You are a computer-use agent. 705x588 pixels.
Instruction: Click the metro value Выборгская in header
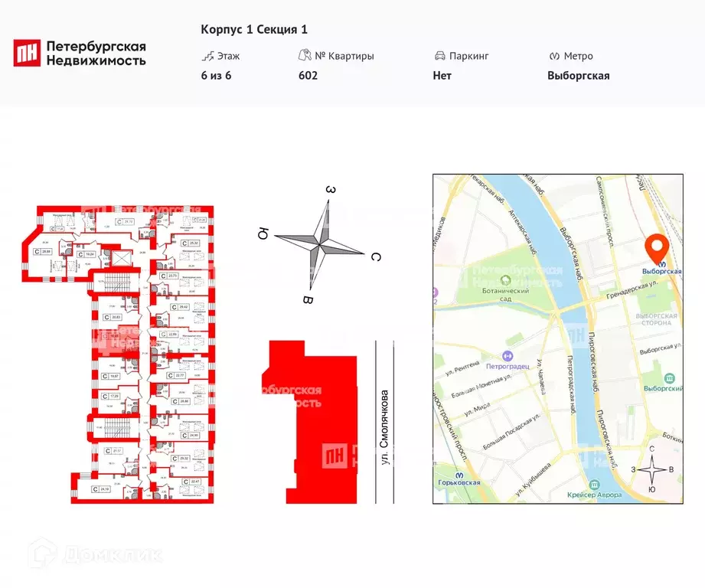click(x=578, y=76)
